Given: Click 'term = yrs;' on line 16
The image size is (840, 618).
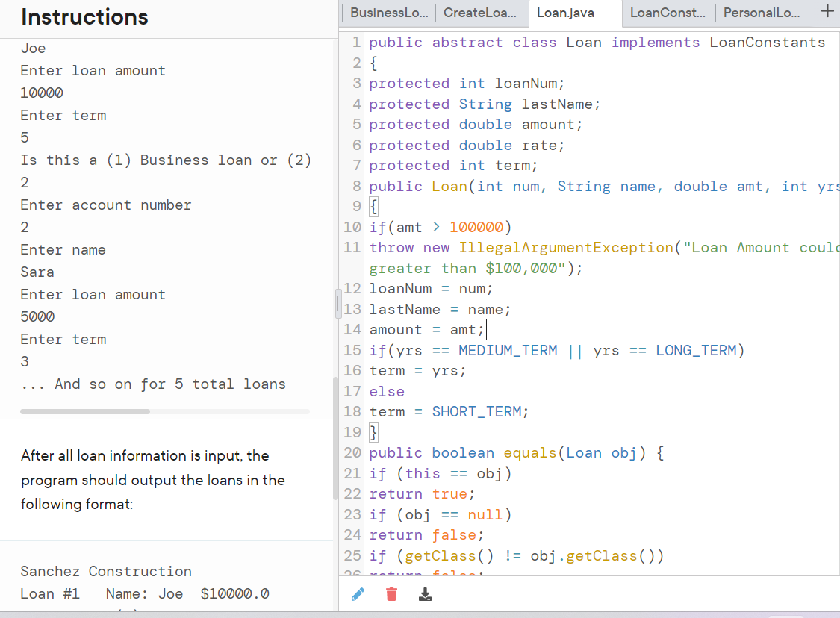Looking at the screenshot, I should pos(417,371).
